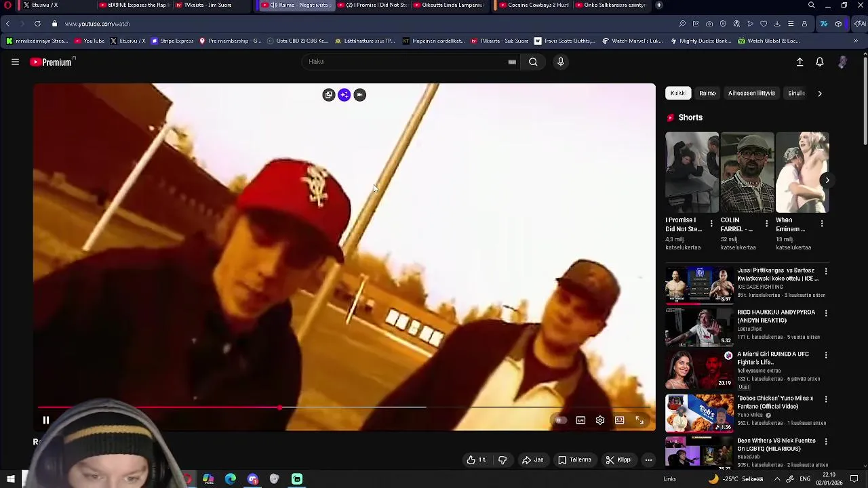
Task: Save video with Tallenna
Action: (574, 460)
